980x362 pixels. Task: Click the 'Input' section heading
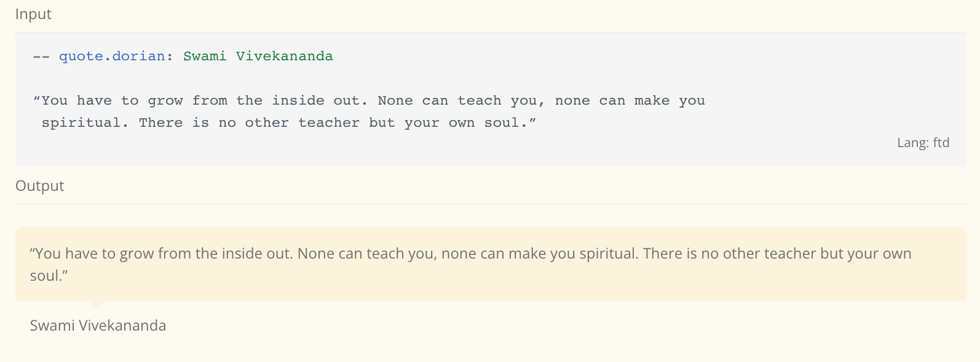coord(33,14)
